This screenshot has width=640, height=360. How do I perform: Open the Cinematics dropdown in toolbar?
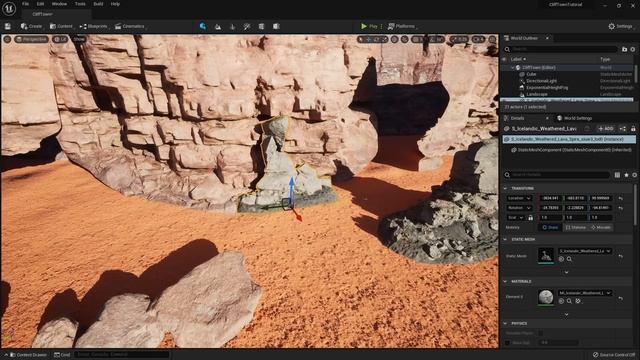(130, 26)
